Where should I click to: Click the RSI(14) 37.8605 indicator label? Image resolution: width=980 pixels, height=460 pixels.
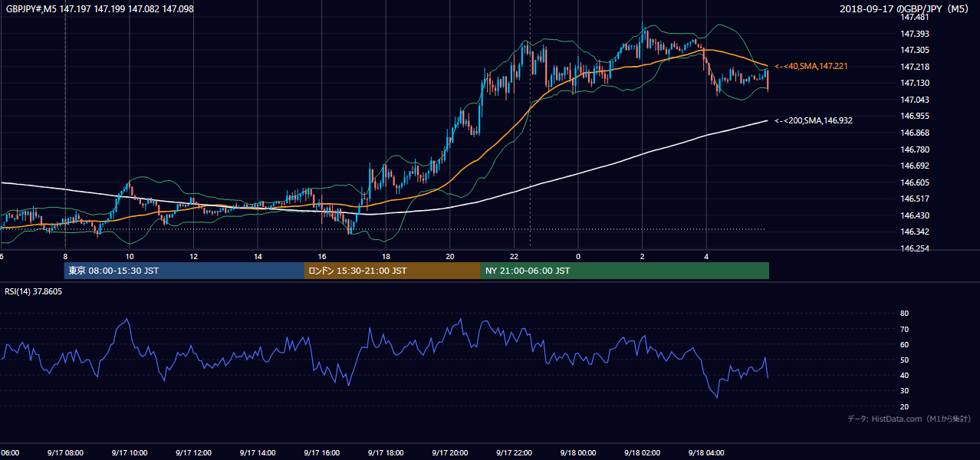pyautogui.click(x=33, y=291)
